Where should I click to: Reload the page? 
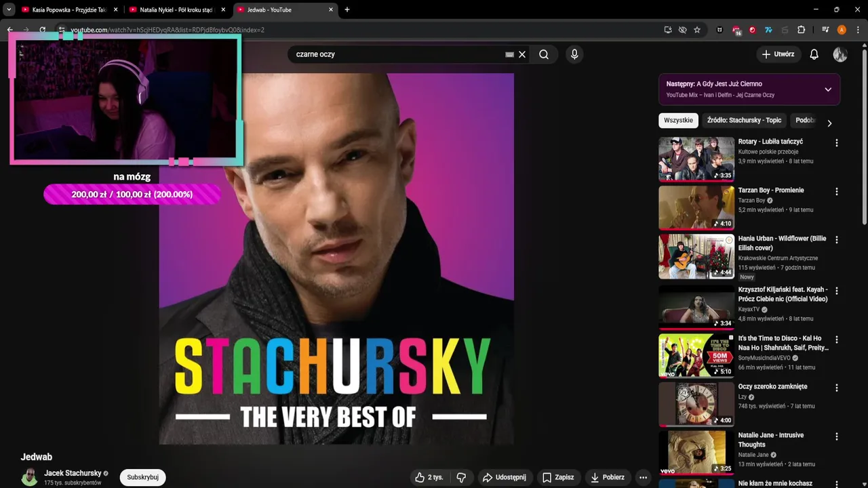click(x=42, y=30)
